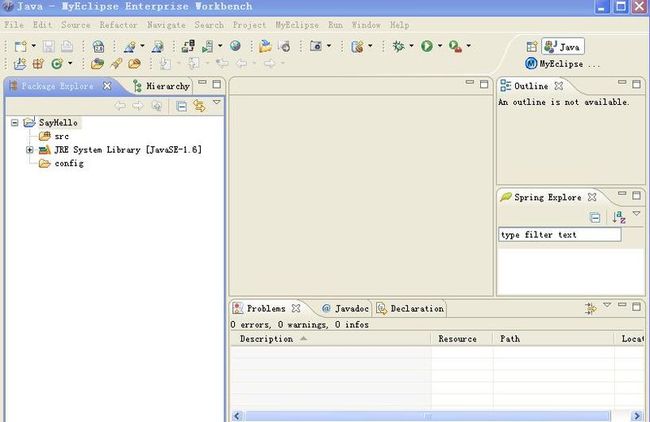Sort by the Description column header
This screenshot has height=422, width=650.
click(331, 339)
